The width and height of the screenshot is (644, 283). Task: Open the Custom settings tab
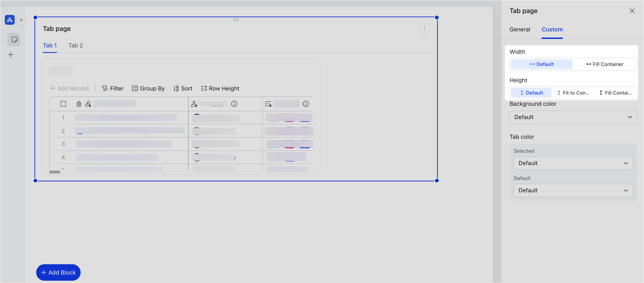click(552, 29)
